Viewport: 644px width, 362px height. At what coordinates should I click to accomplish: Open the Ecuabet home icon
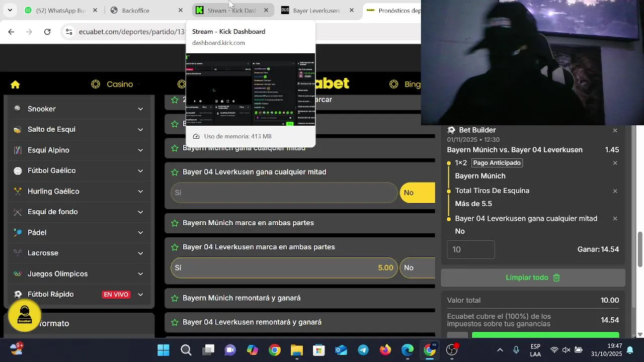pyautogui.click(x=15, y=84)
